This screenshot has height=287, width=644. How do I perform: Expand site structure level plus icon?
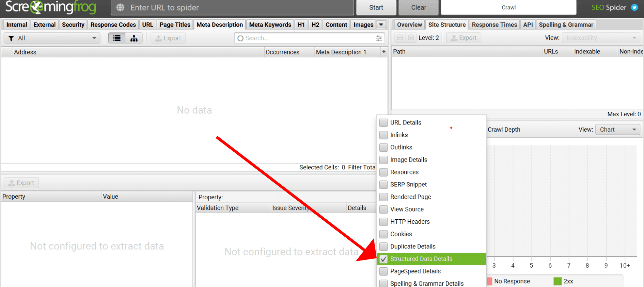(x=411, y=38)
